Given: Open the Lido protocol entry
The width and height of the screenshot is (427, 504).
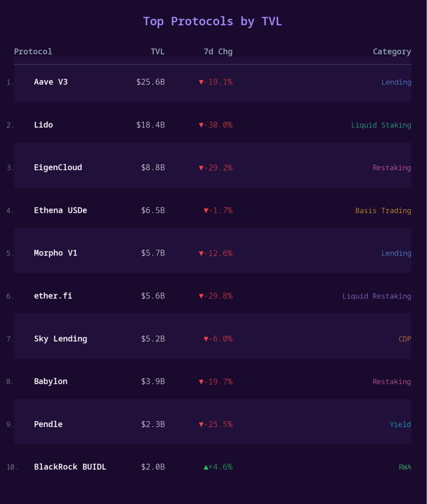Looking at the screenshot, I should (44, 125).
